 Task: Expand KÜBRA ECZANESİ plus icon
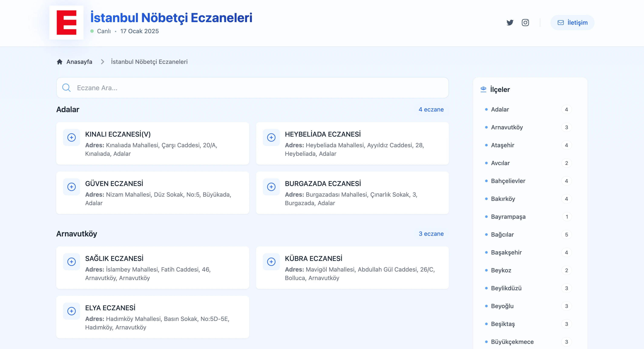pos(271,262)
